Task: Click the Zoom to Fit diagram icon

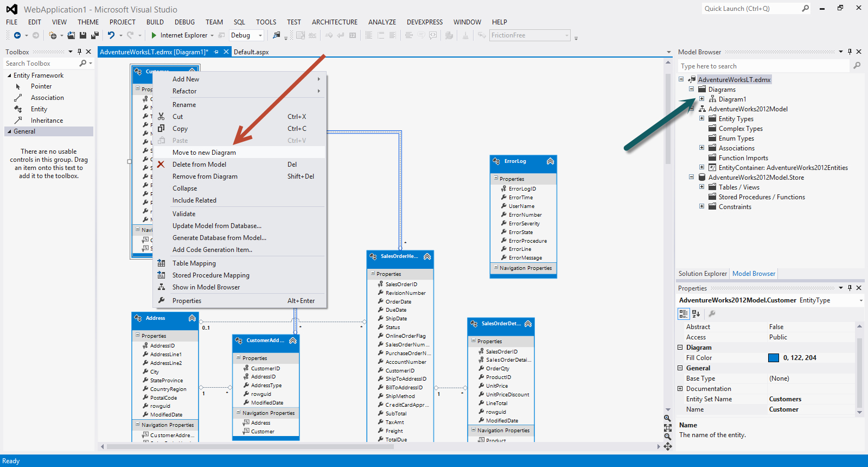Action: 667,427
